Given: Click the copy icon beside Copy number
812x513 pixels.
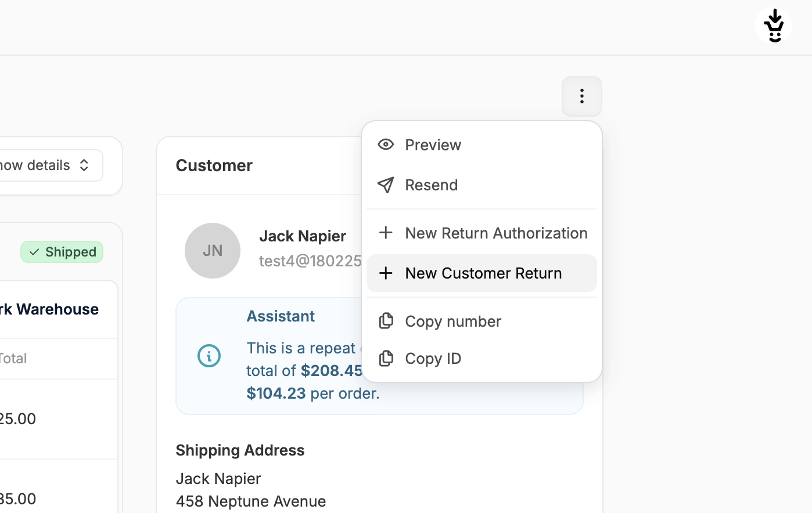Looking at the screenshot, I should click(x=386, y=321).
